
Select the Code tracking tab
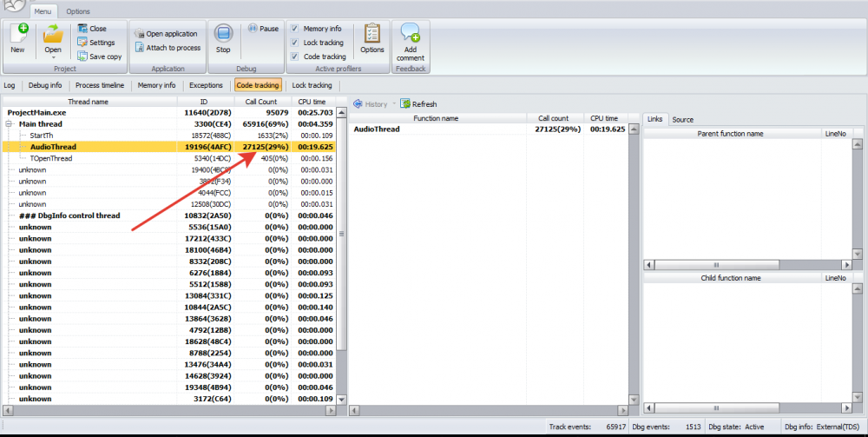click(258, 85)
